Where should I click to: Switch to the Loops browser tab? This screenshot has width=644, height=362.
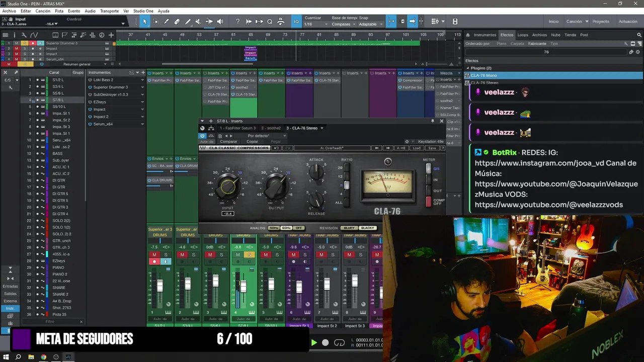[x=523, y=35]
